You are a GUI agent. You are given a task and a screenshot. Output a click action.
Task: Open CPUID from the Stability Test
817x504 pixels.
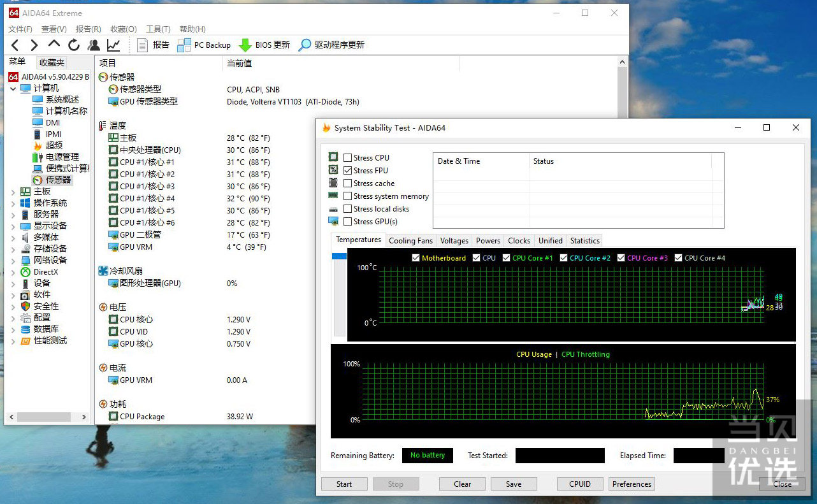click(580, 484)
